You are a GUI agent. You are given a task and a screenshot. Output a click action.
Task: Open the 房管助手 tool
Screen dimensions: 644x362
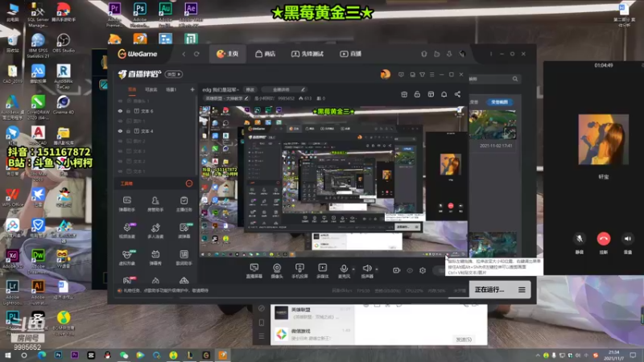[x=155, y=204]
